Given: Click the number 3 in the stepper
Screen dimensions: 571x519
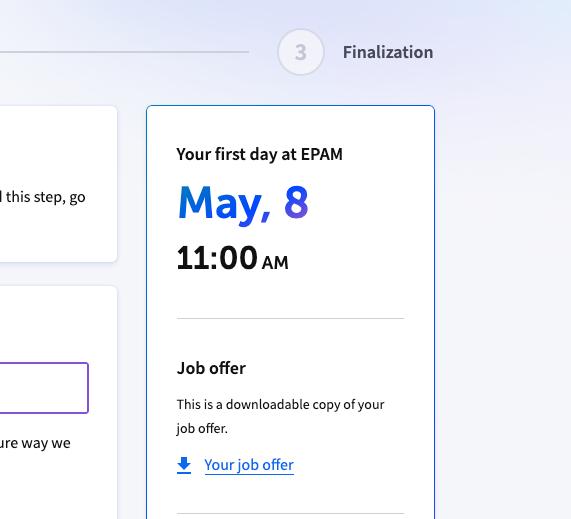Looking at the screenshot, I should (300, 52).
